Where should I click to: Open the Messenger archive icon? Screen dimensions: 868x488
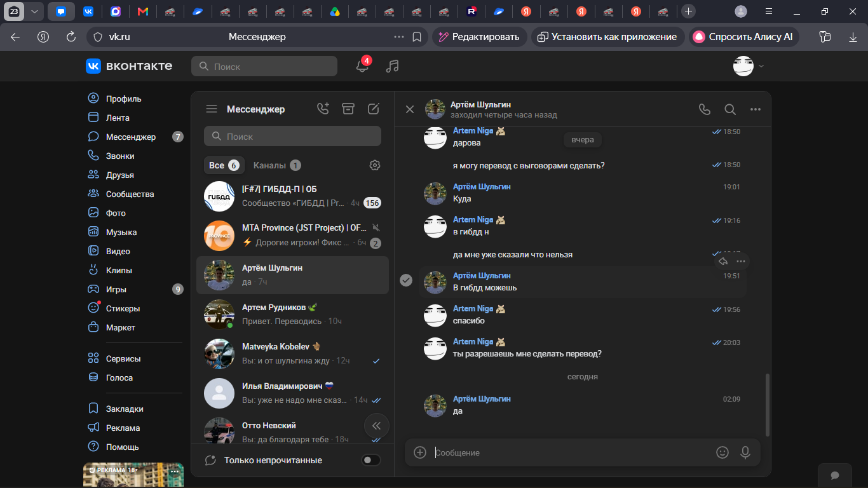[348, 109]
